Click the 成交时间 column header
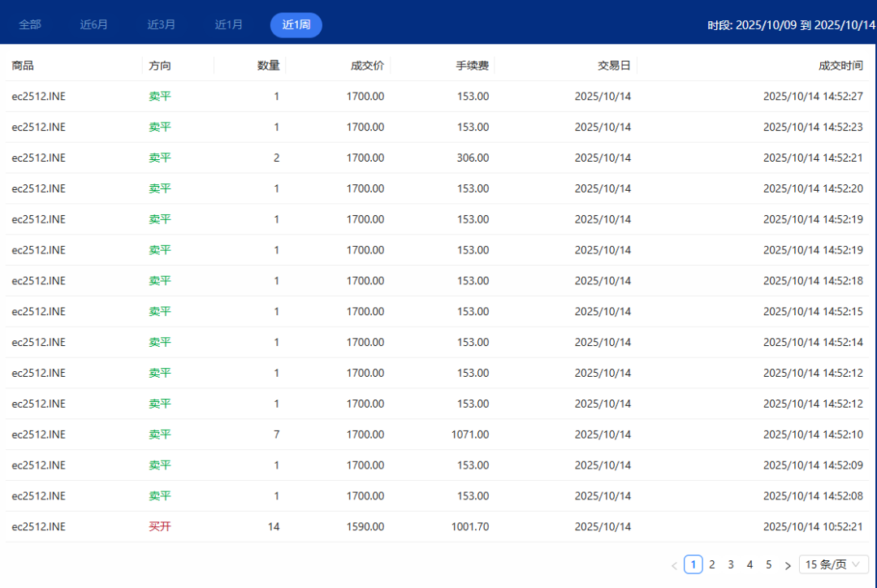This screenshot has height=588, width=877. click(840, 66)
